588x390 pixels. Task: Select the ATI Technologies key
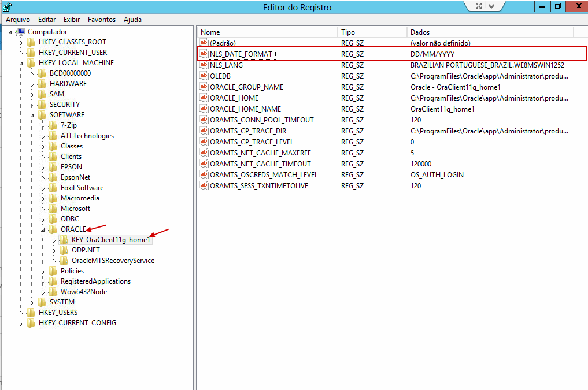pos(87,136)
